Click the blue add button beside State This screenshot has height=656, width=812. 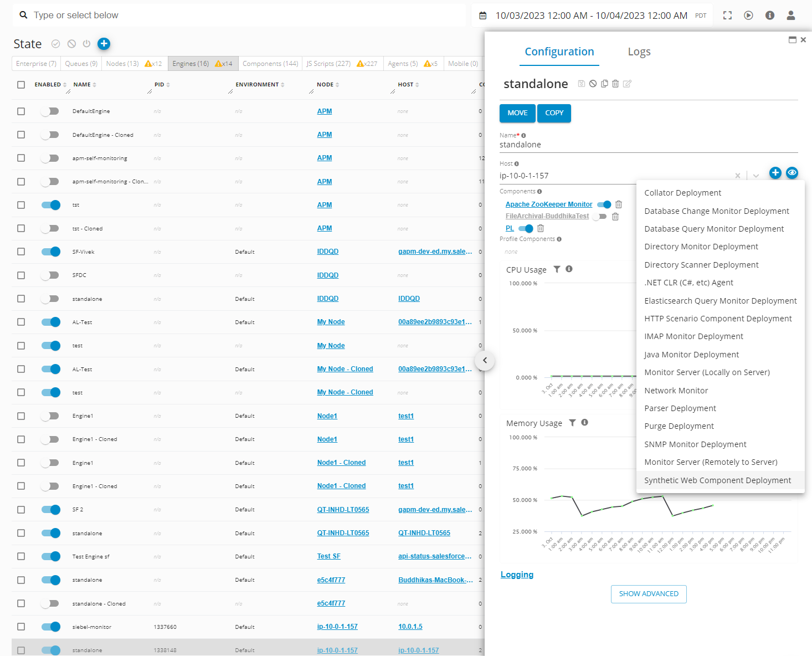[x=104, y=44]
